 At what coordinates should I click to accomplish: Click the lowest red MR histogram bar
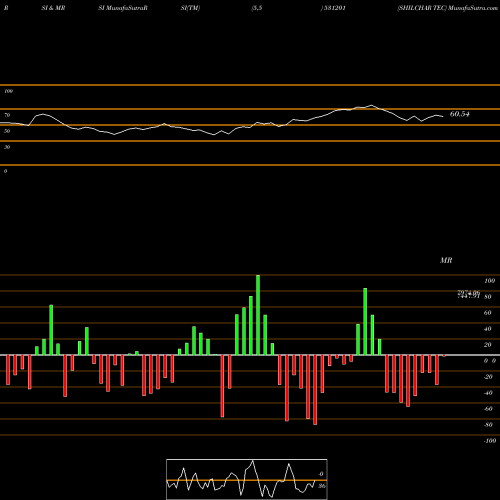click(315, 390)
